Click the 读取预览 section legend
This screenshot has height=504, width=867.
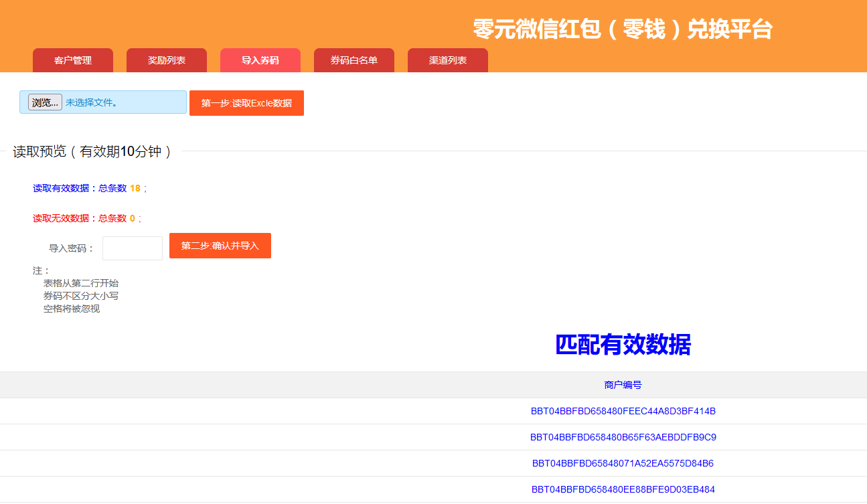92,152
